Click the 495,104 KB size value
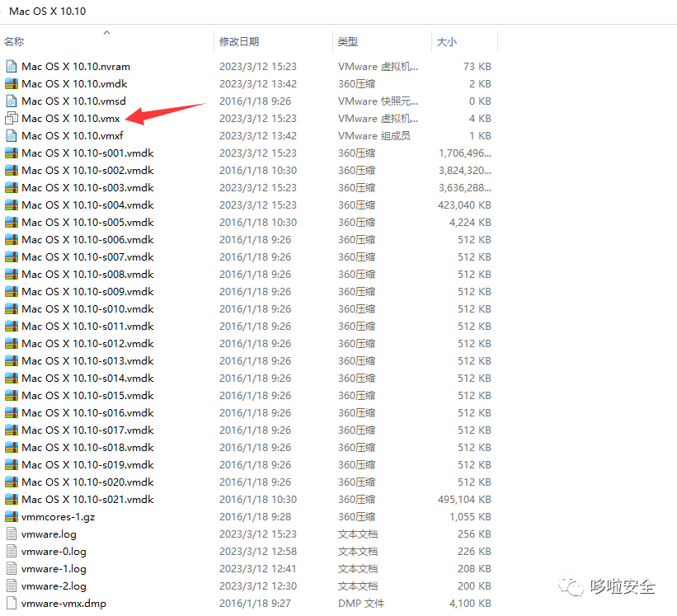Image resolution: width=677 pixels, height=616 pixels. (x=464, y=500)
